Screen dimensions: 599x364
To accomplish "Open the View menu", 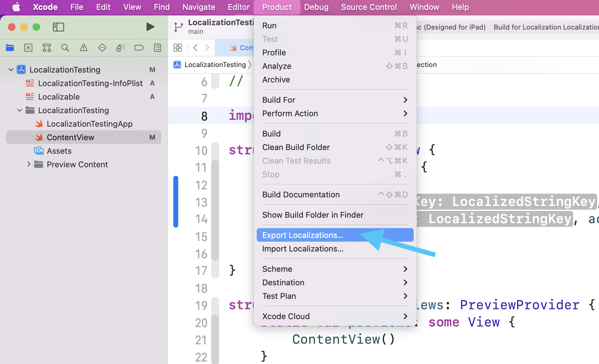I will (x=132, y=7).
